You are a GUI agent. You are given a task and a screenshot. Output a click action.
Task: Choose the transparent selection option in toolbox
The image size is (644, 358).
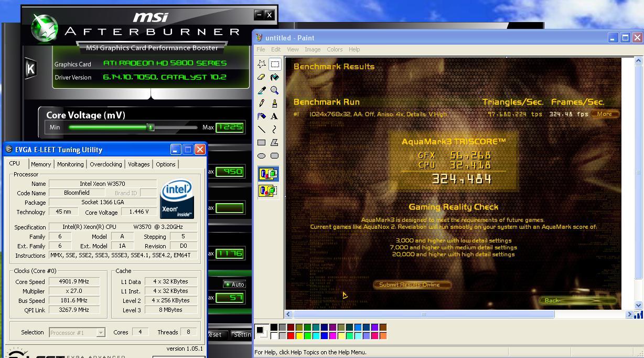tap(269, 191)
